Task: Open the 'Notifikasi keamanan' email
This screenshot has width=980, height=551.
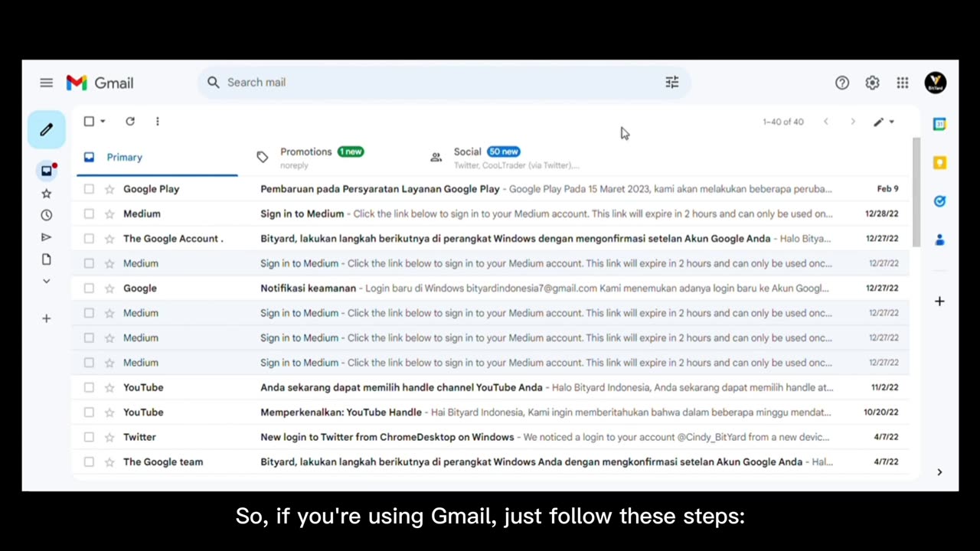Action: [x=490, y=289]
